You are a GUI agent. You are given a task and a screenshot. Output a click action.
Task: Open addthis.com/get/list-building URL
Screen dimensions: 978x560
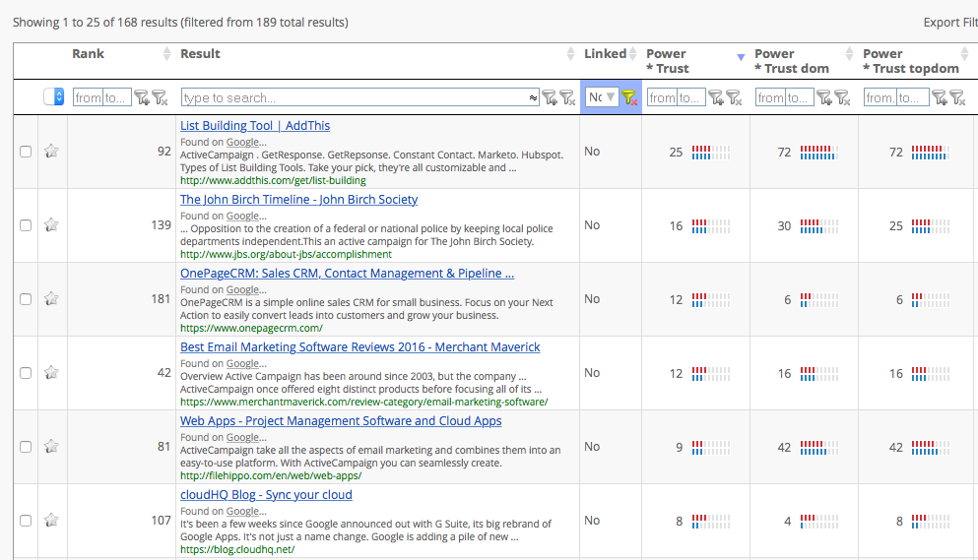(273, 180)
